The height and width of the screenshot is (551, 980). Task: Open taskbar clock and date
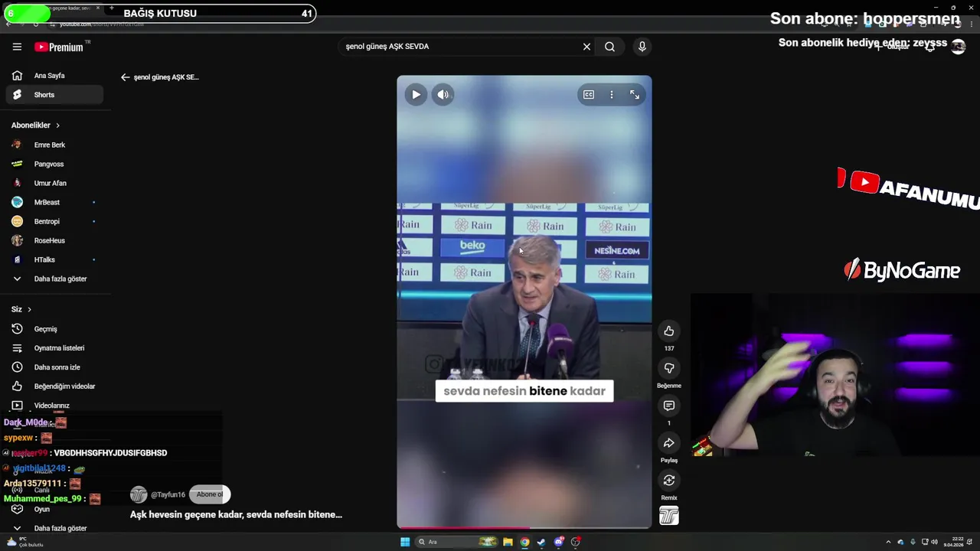tap(953, 542)
